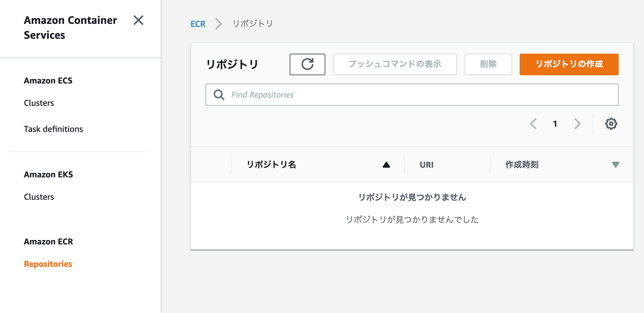Open Clusters under Amazon EKS

click(39, 197)
